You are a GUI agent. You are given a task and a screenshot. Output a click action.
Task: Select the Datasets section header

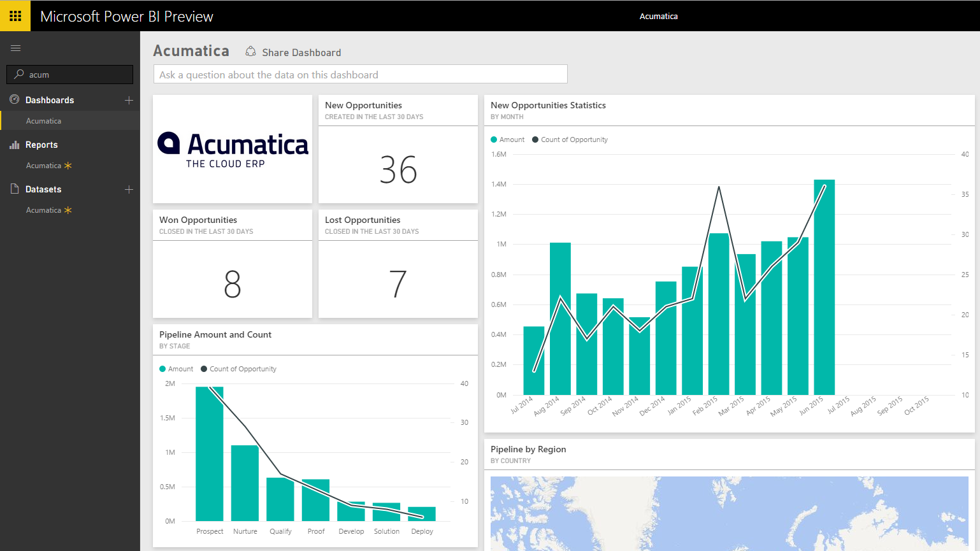pos(43,189)
